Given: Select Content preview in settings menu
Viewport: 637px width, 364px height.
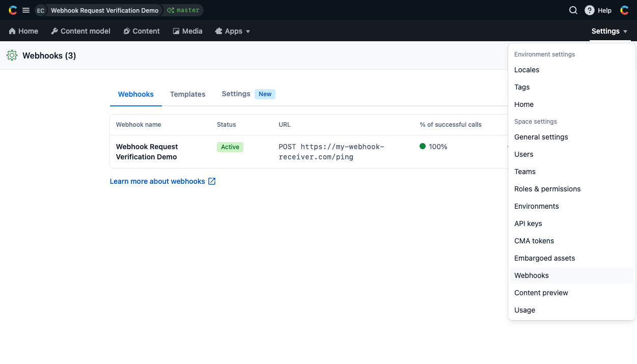Looking at the screenshot, I should click(x=541, y=293).
